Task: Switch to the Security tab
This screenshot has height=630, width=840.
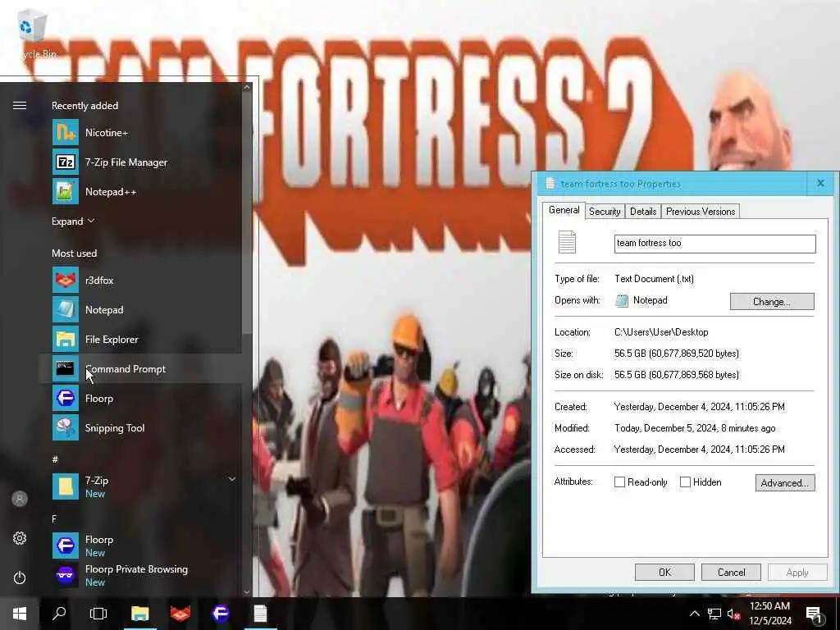Action: pos(605,212)
